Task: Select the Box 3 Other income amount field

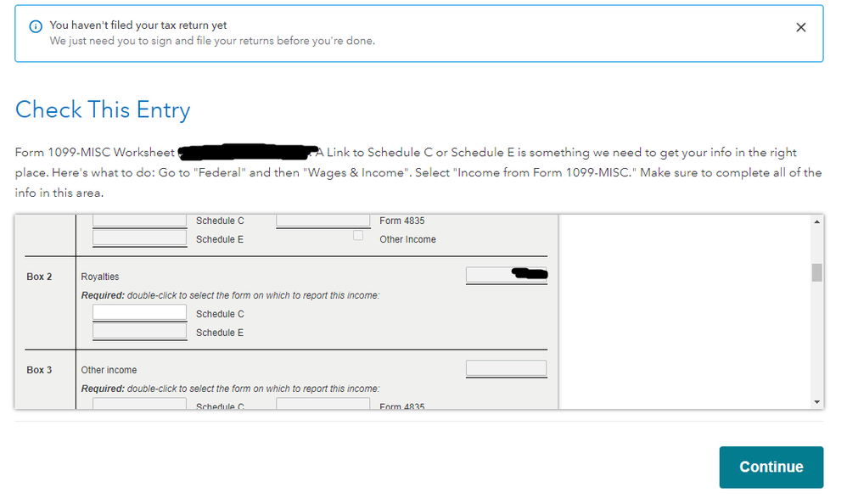Action: (x=506, y=368)
